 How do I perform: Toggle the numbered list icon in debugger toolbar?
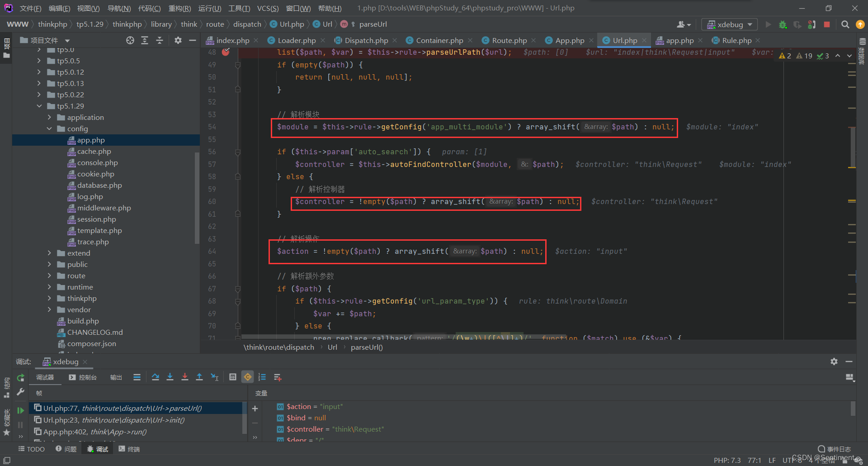[262, 377]
